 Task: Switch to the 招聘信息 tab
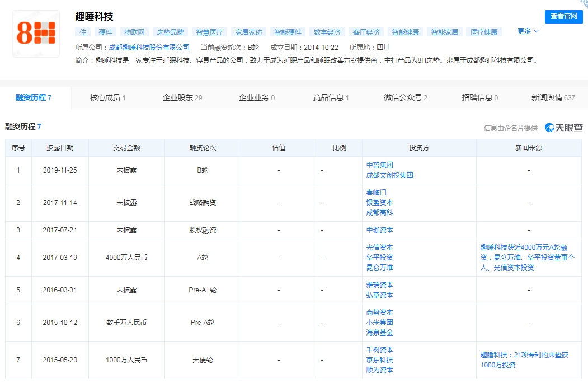[x=479, y=97]
